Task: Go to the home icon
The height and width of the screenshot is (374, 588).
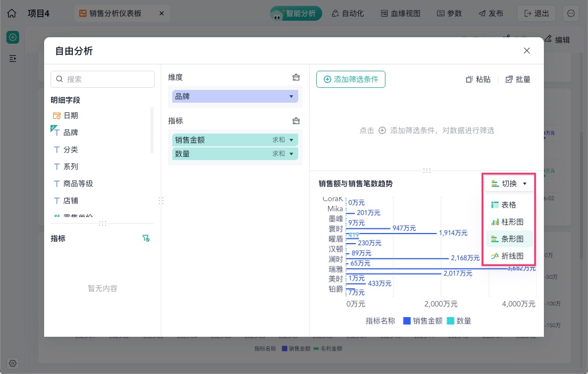Action: pyautogui.click(x=12, y=13)
